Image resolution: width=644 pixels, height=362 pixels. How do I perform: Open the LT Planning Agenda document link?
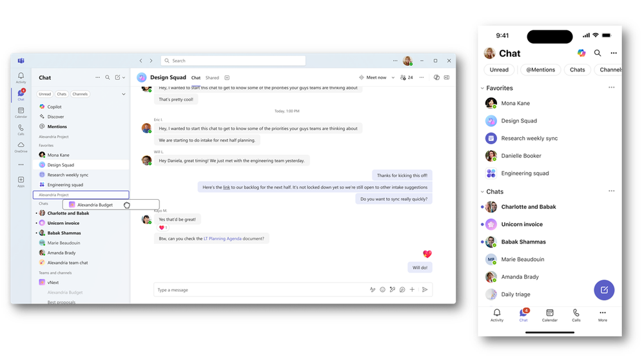point(222,238)
